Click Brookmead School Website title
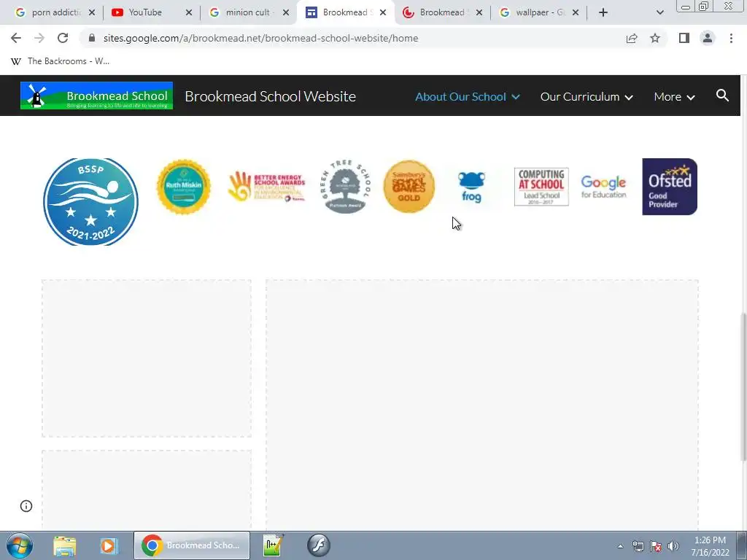747x560 pixels. [270, 96]
